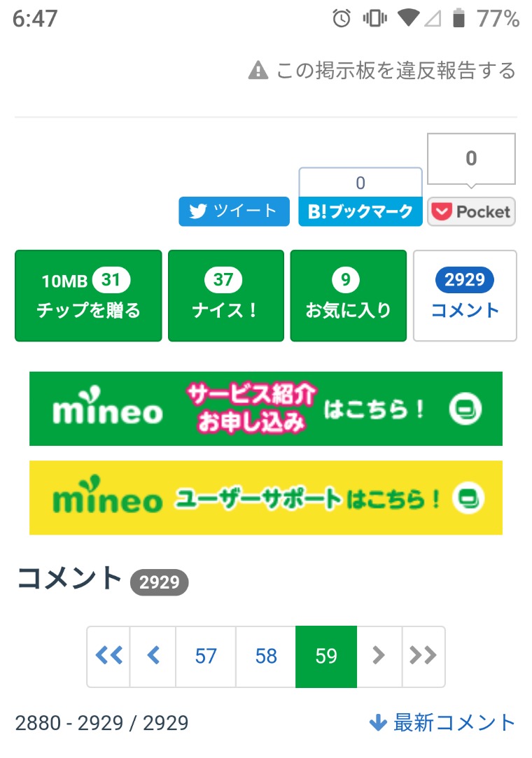Select current page 59
Image resolution: width=532 pixels, height=758 pixels.
pos(326,657)
